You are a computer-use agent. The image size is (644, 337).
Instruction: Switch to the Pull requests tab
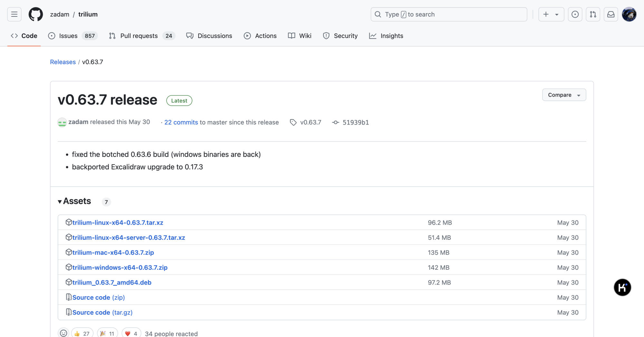142,36
